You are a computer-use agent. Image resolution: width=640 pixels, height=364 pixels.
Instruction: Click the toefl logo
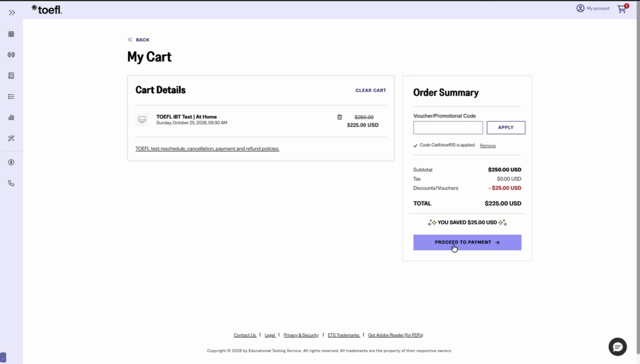[x=47, y=10]
